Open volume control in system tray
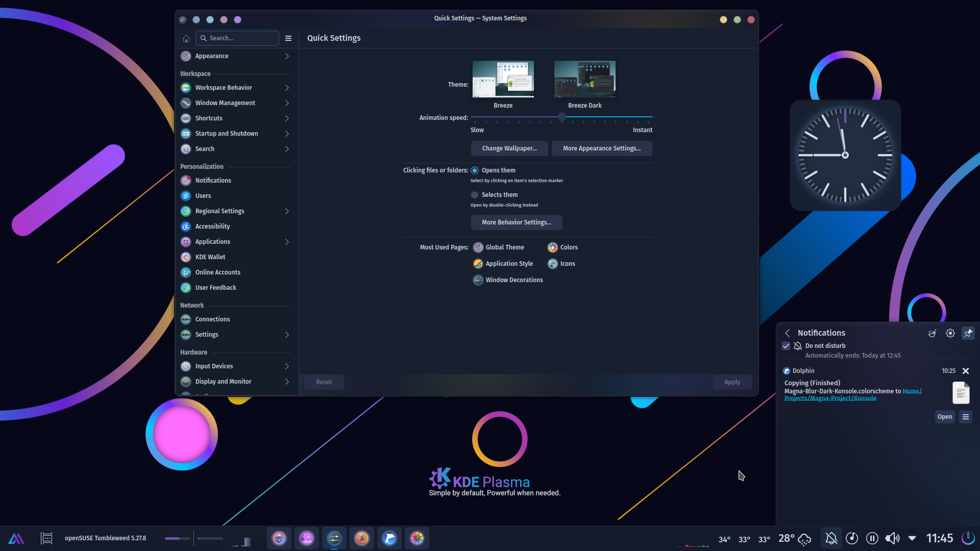 (x=892, y=538)
